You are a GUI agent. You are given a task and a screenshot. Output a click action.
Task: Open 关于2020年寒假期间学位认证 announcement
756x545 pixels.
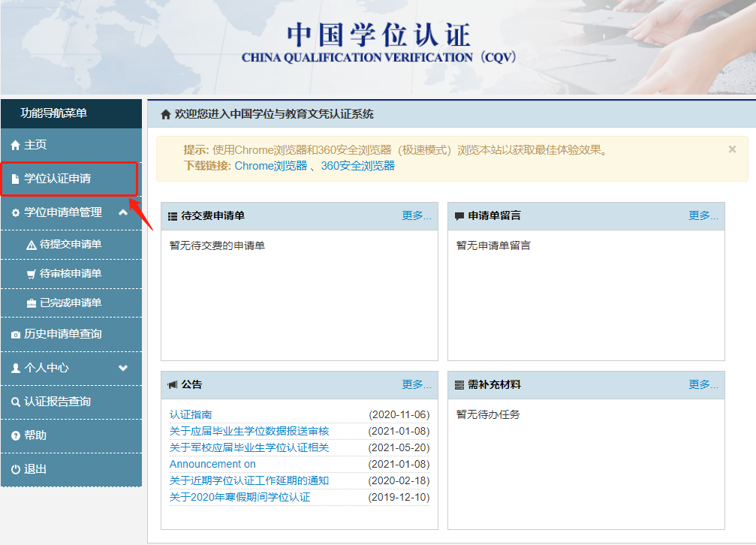point(239,497)
